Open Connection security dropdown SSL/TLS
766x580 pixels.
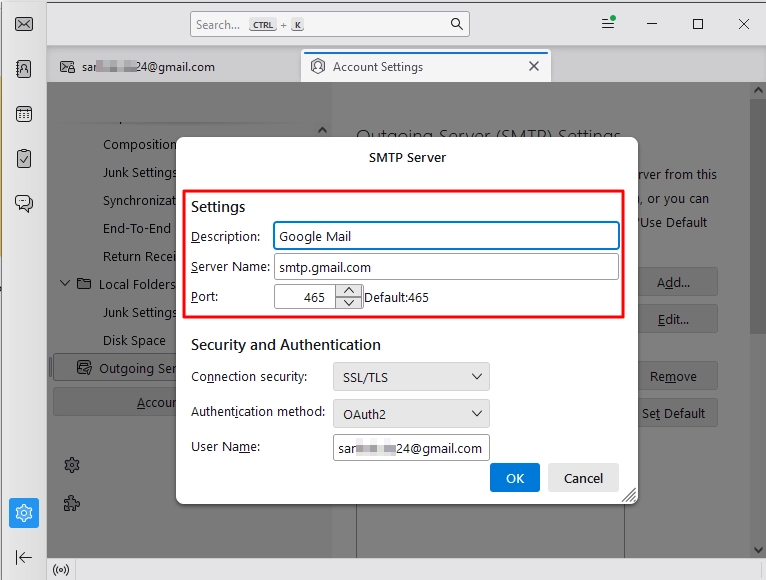411,377
